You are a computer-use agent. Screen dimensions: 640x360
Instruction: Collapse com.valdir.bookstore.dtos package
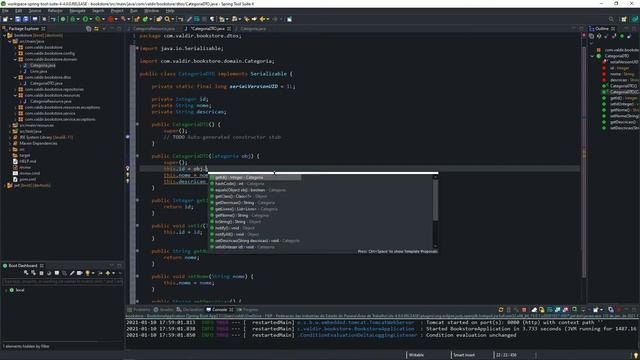tap(15, 77)
